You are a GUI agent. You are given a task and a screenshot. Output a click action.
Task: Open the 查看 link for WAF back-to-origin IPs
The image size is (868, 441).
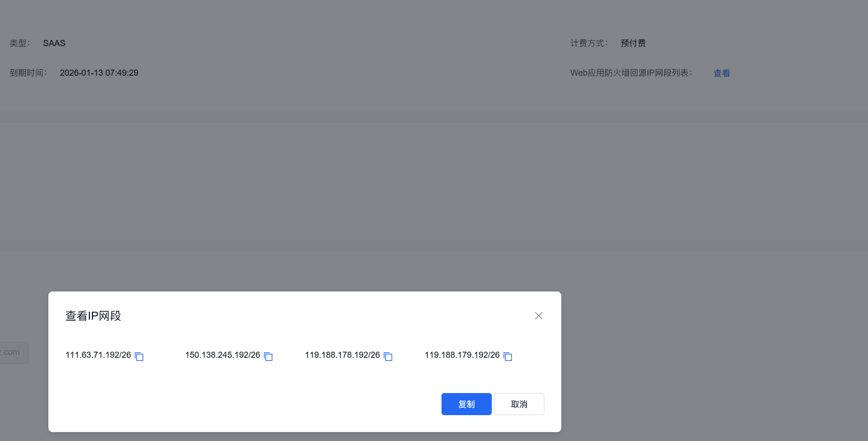point(721,73)
